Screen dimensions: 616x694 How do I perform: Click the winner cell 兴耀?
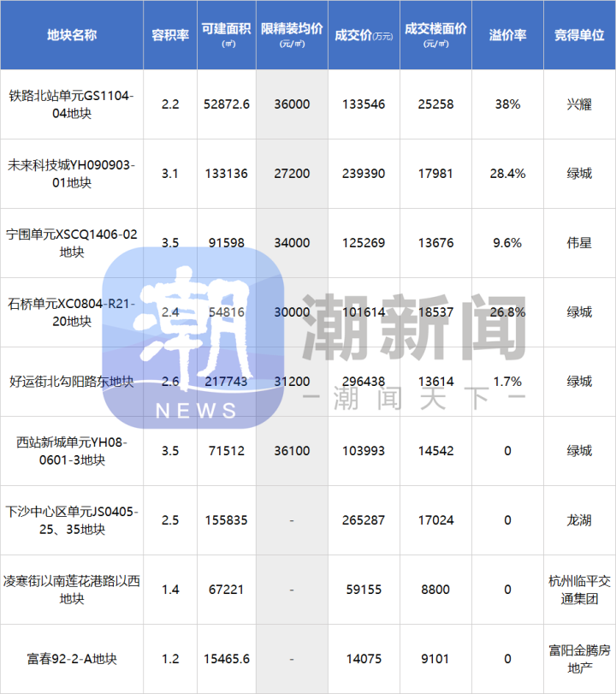coord(579,104)
